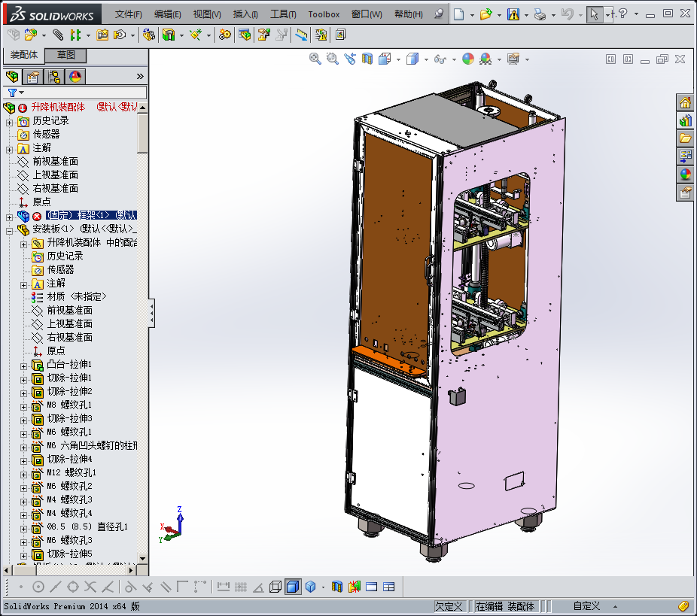The width and height of the screenshot is (697, 616).
Task: Open the ConfigurationManager tab icon
Action: coord(54,77)
